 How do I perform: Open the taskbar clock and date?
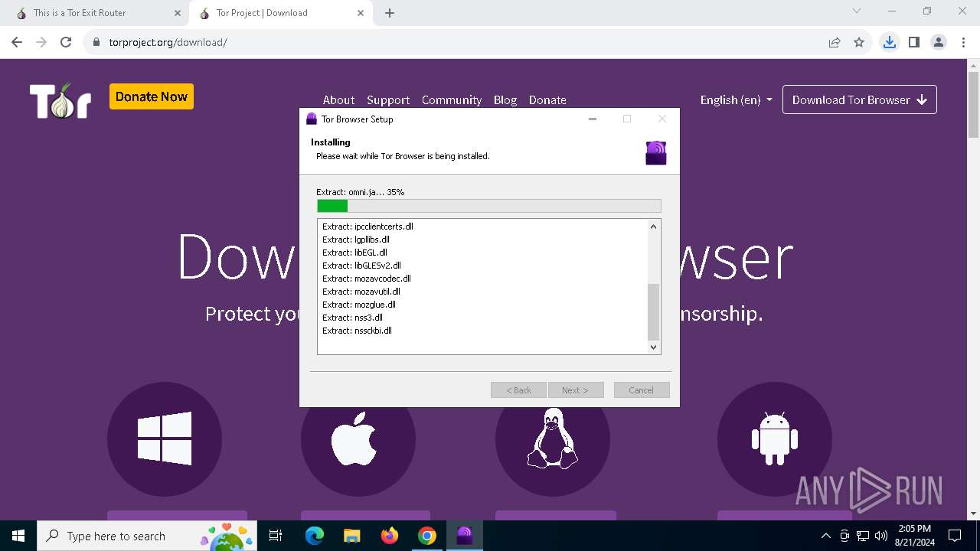pyautogui.click(x=915, y=536)
